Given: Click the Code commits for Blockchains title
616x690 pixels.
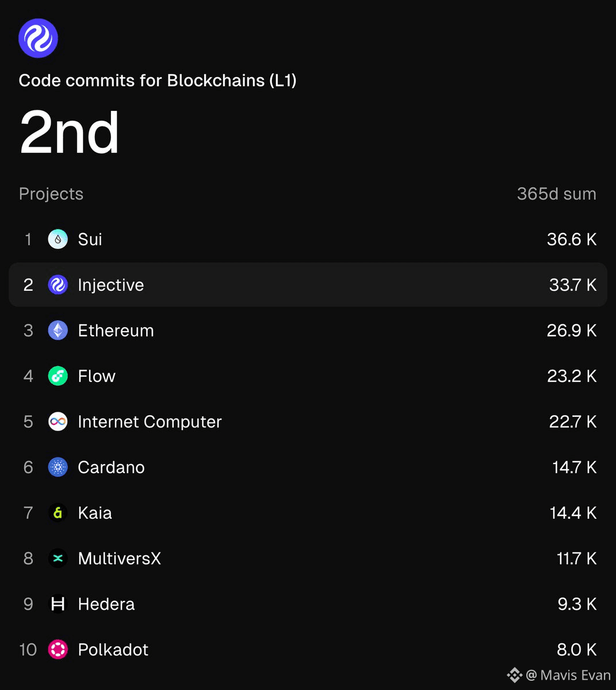Looking at the screenshot, I should click(158, 80).
